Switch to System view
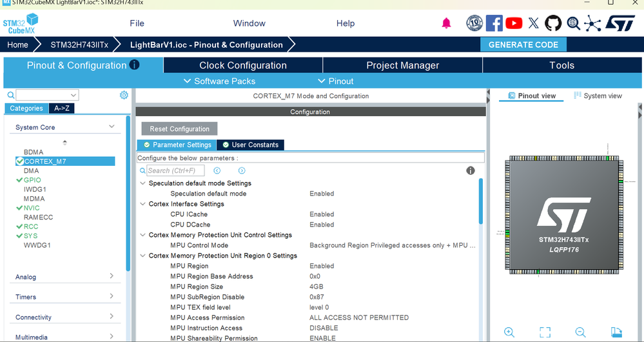 click(x=598, y=96)
